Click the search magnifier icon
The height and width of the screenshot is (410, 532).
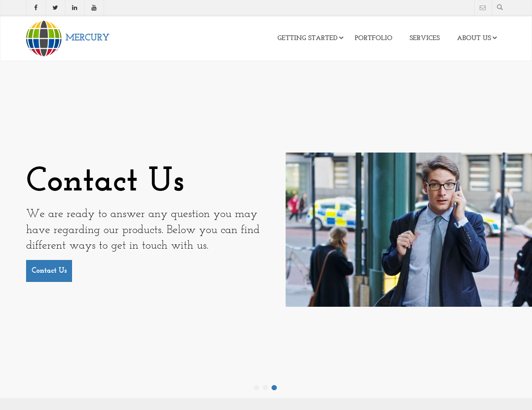500,7
